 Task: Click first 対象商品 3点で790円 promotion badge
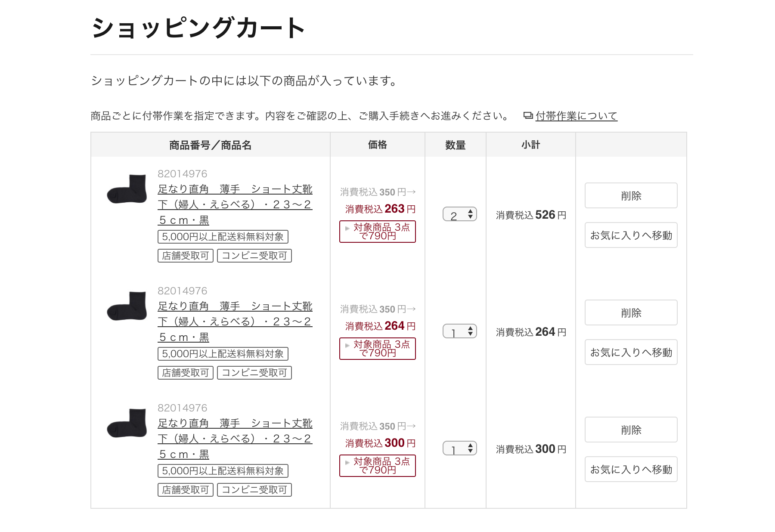[378, 232]
